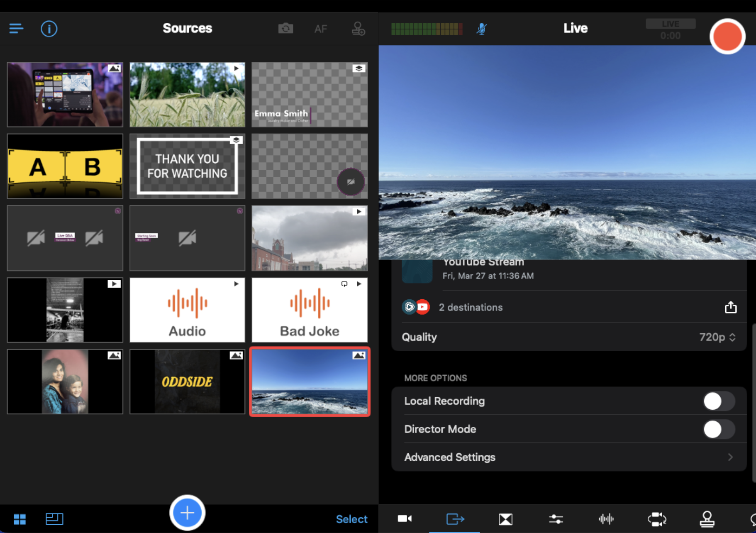Flip the camera with the camera icon
Screen dimensions: 756x533
click(285, 29)
